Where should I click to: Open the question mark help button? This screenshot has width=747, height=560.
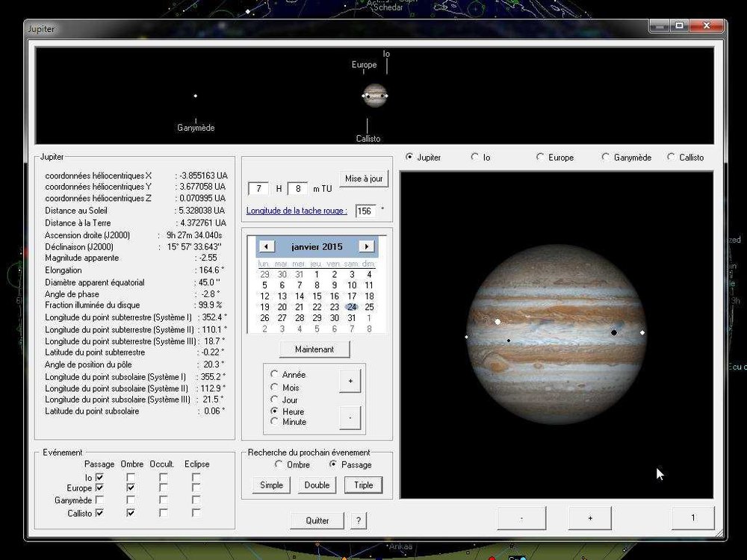tap(359, 520)
